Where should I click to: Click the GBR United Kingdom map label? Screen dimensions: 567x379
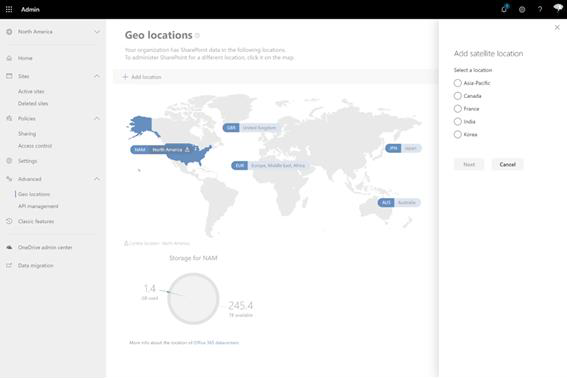pos(250,128)
